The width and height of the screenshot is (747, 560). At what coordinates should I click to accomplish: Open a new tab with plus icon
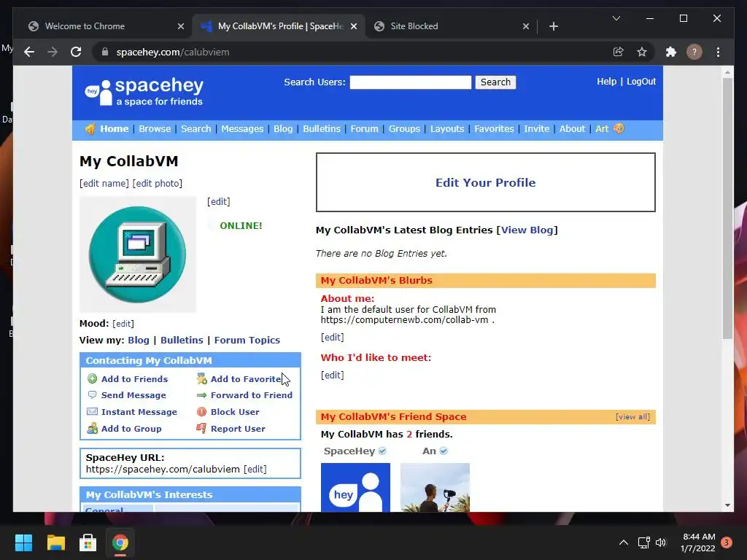point(553,26)
